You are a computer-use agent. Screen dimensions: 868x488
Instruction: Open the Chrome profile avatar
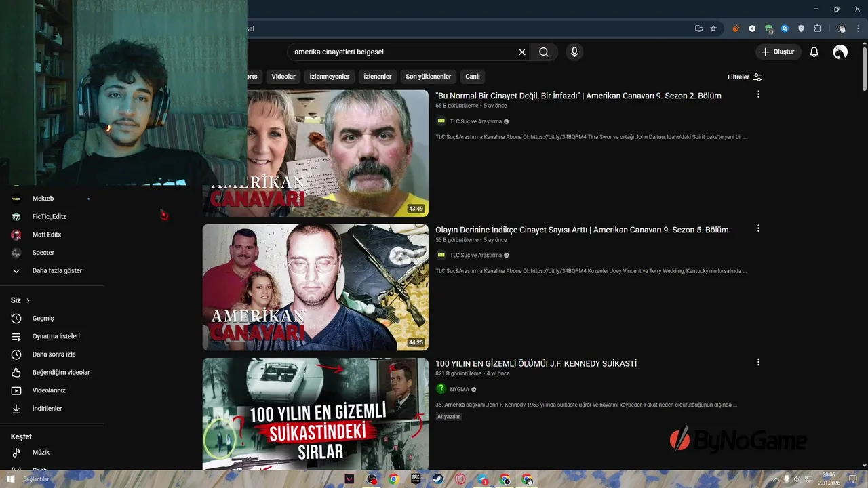click(x=842, y=28)
